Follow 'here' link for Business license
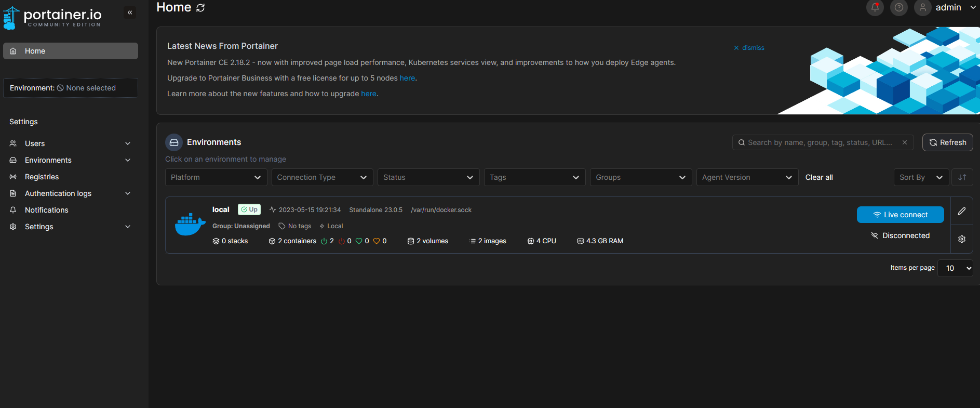The height and width of the screenshot is (408, 980). tap(407, 78)
